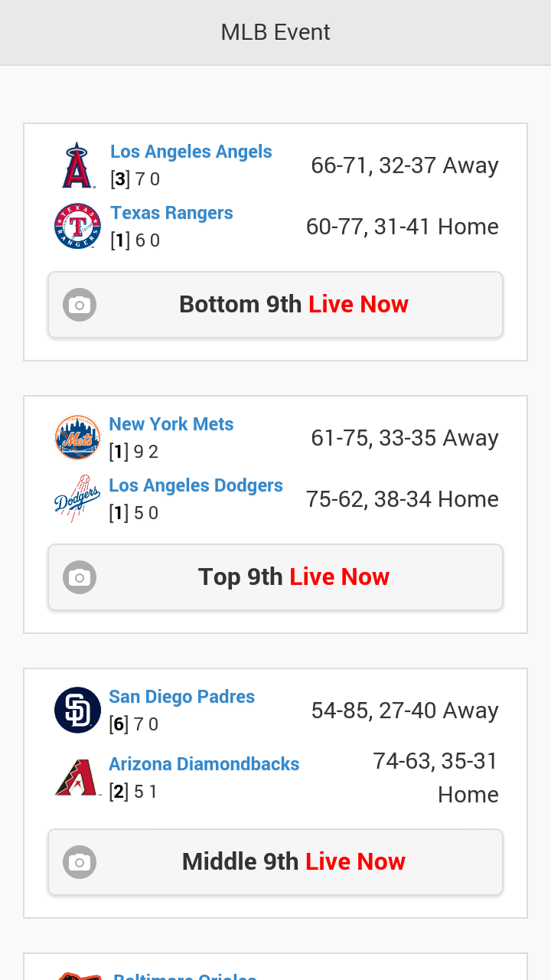Select the San Diego Padres logo
Viewport: 551px width, 980px height.
pos(77,710)
